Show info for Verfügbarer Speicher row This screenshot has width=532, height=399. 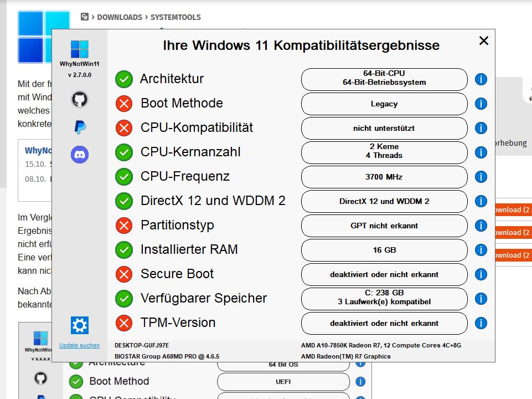click(x=481, y=299)
